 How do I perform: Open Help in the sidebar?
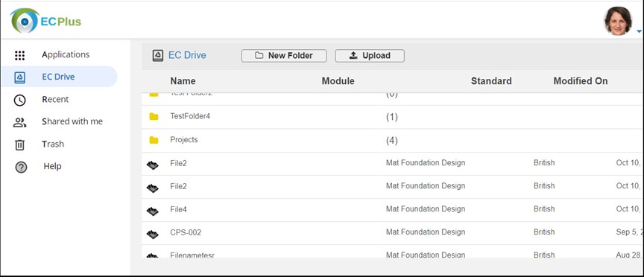(52, 166)
